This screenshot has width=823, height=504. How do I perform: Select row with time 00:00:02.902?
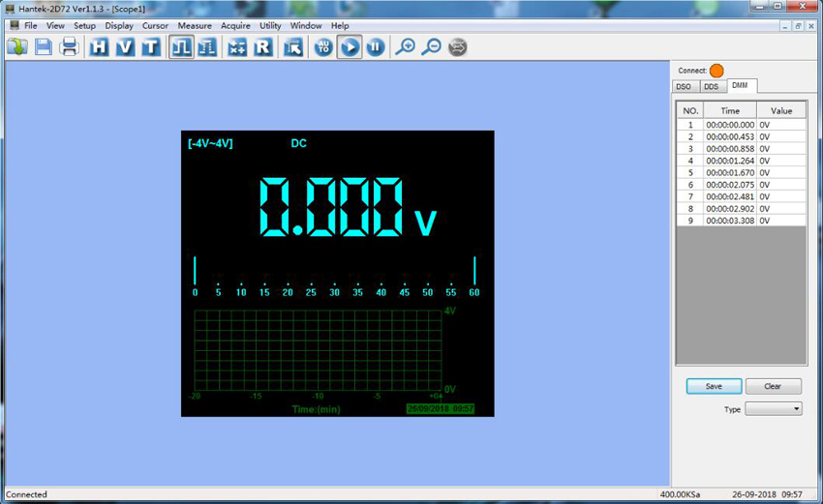(x=741, y=209)
